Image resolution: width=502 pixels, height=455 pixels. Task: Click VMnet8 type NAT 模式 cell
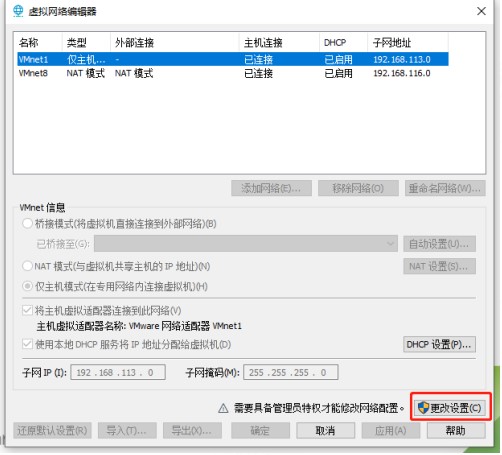(x=86, y=73)
